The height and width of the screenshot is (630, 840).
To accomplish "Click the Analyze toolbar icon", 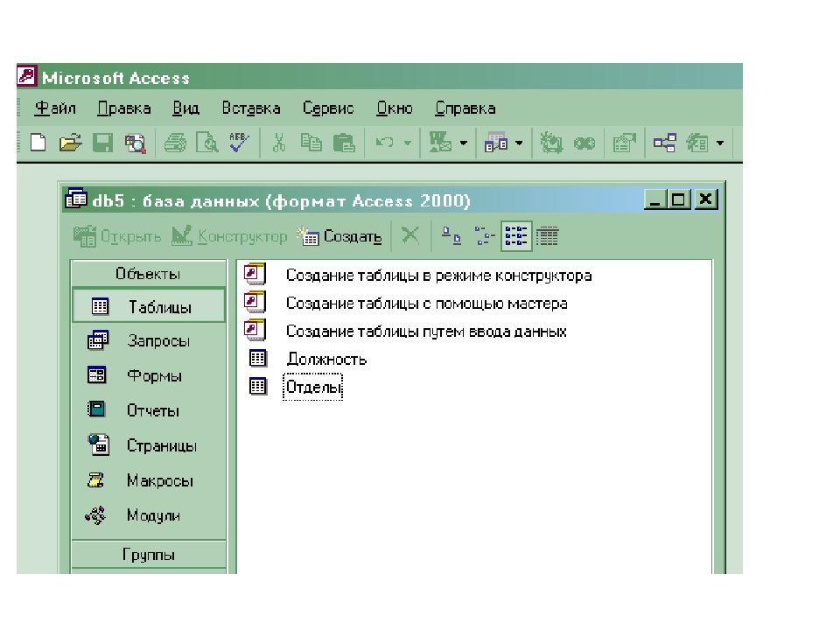I will [x=496, y=143].
